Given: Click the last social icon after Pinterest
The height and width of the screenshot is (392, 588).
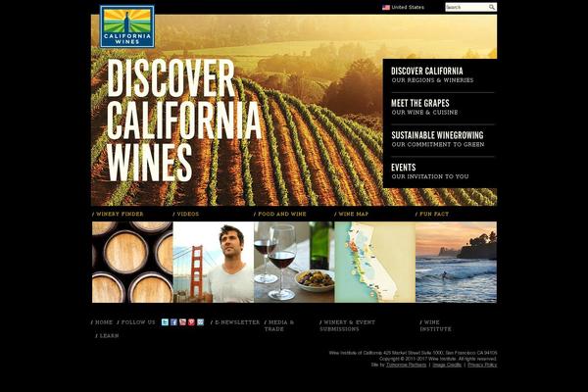Looking at the screenshot, I should 201,322.
